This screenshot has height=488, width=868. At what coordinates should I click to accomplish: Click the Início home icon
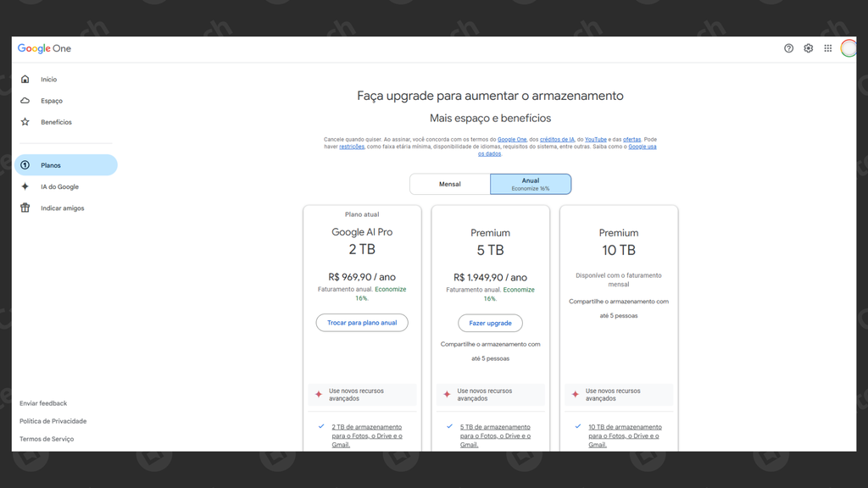click(x=25, y=80)
